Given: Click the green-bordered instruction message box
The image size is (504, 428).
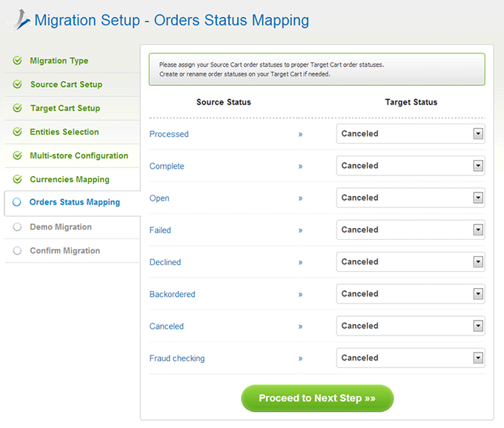Looking at the screenshot, I should pos(317,70).
